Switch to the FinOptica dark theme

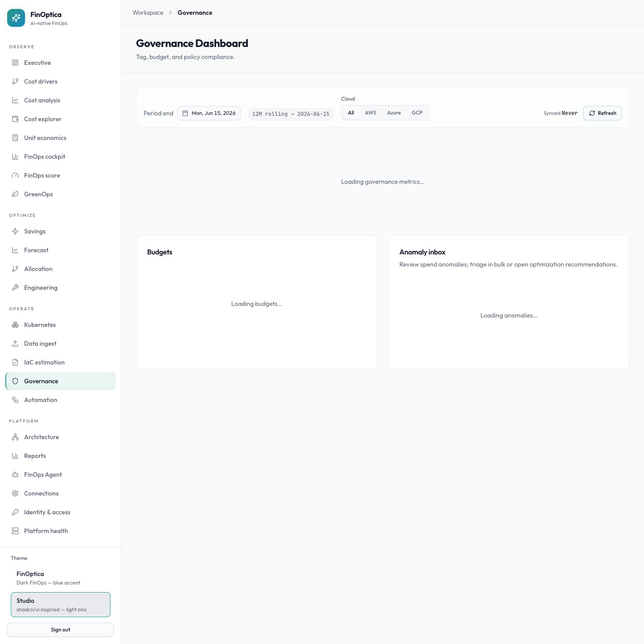(x=60, y=578)
